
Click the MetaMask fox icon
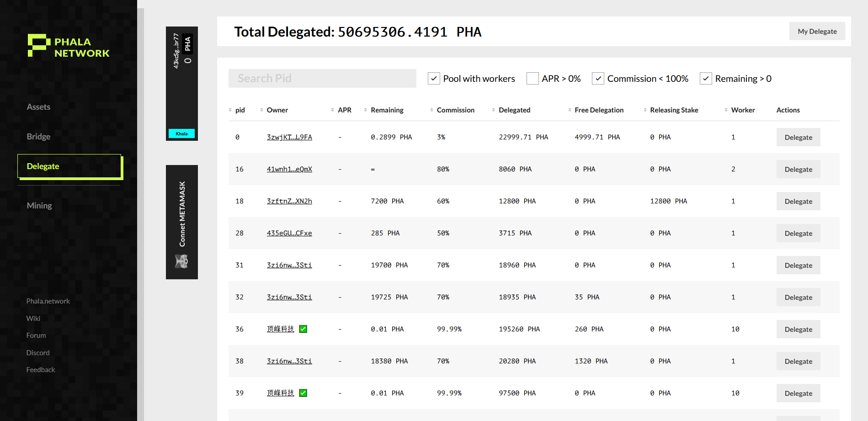tap(181, 261)
